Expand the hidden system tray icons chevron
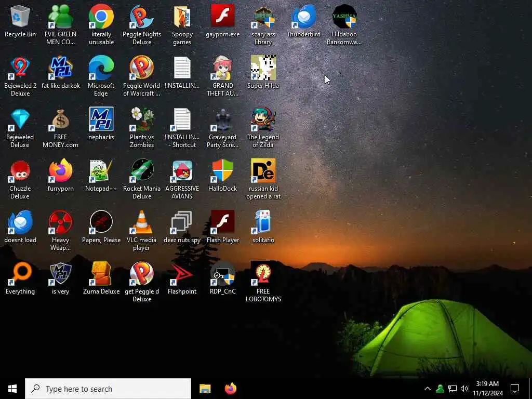 click(428, 389)
